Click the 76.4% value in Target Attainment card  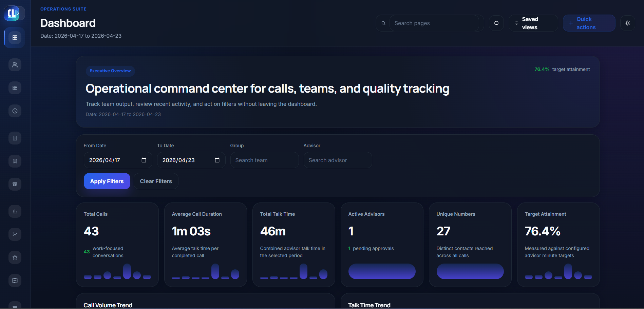click(x=543, y=231)
